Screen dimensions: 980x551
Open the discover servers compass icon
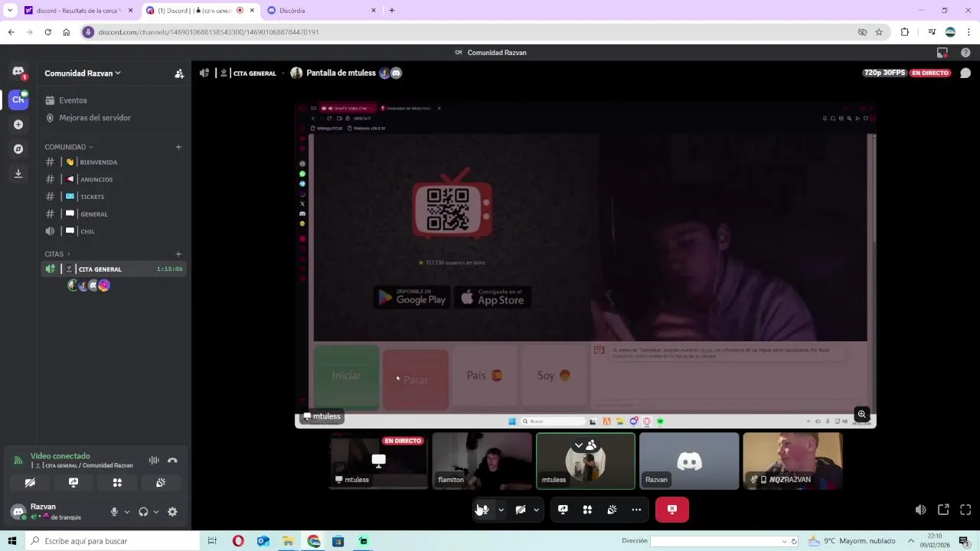tap(18, 149)
